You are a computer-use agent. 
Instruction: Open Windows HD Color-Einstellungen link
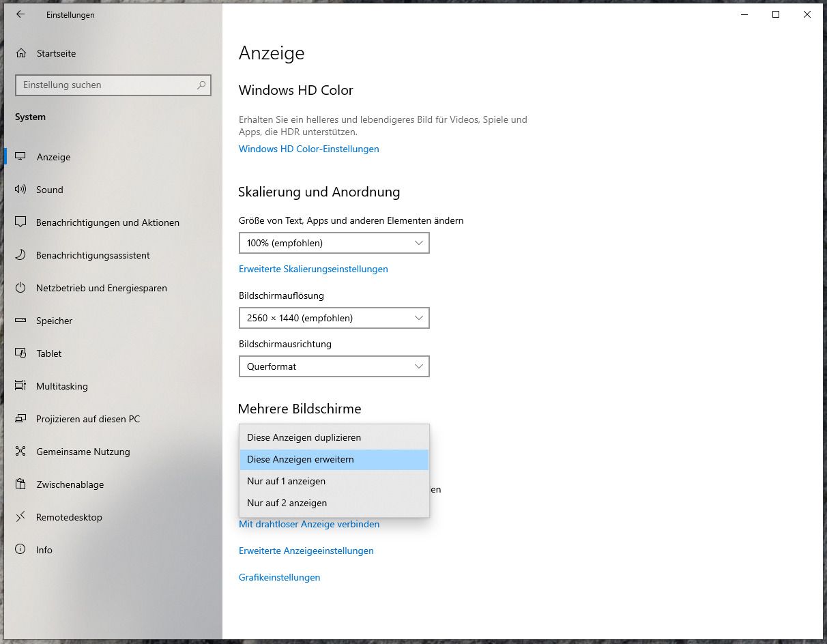point(308,149)
